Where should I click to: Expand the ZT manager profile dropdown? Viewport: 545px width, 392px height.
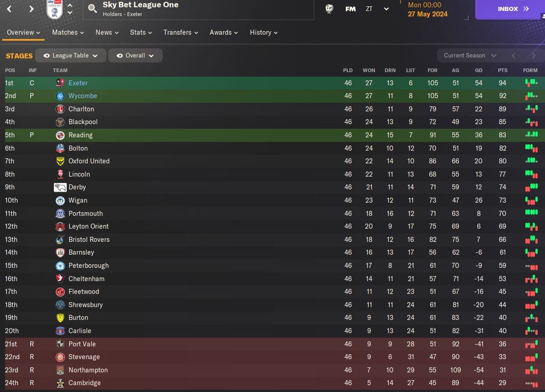pyautogui.click(x=386, y=9)
